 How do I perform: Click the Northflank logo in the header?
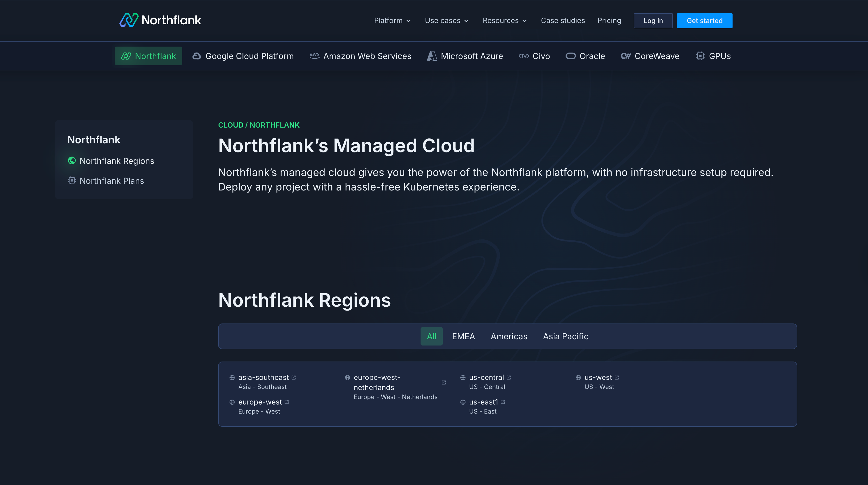tap(160, 20)
